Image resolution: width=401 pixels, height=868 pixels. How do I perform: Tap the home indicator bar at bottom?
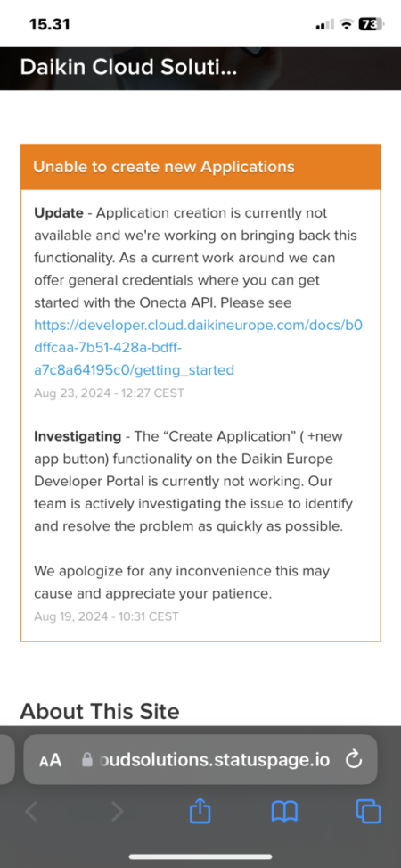200,856
